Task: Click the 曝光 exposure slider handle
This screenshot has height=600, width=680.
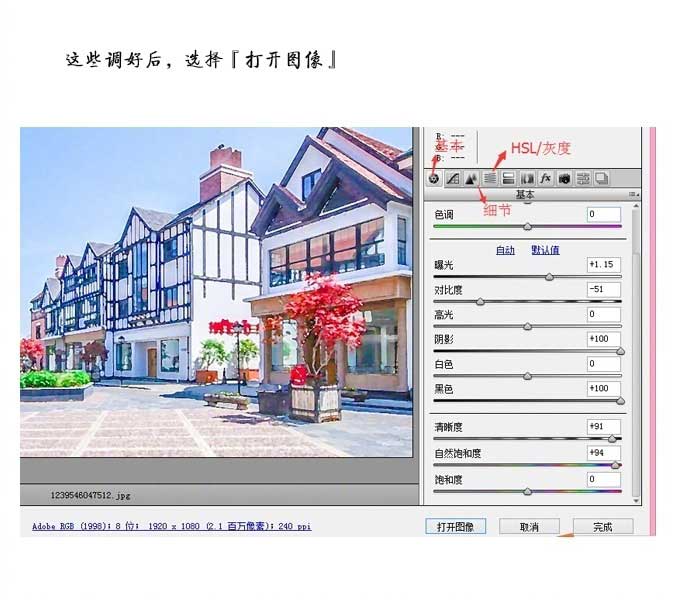Action: [x=549, y=277]
